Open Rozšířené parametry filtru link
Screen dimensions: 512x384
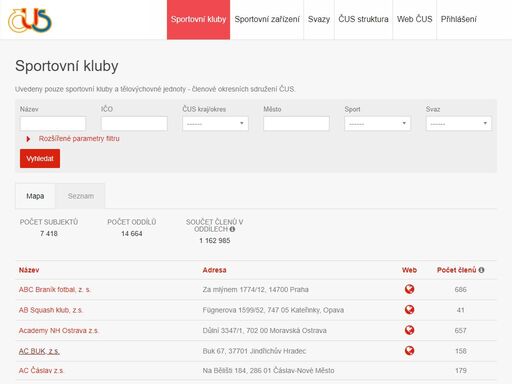[79, 139]
